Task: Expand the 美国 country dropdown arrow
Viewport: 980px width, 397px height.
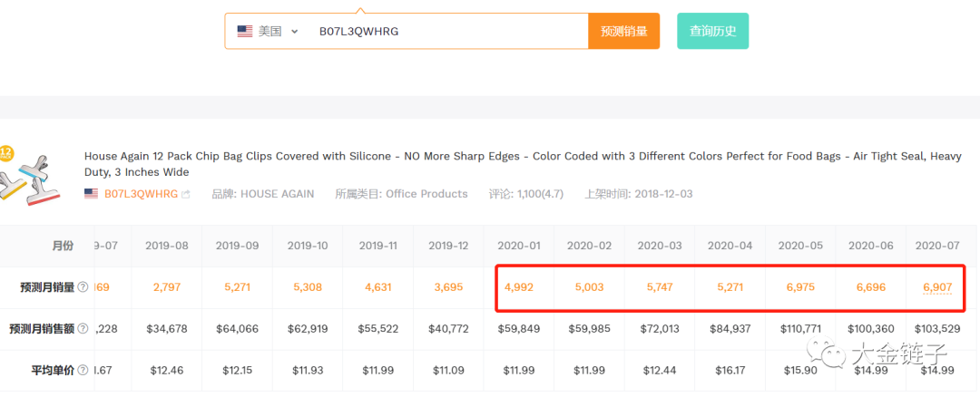Action: (x=295, y=31)
